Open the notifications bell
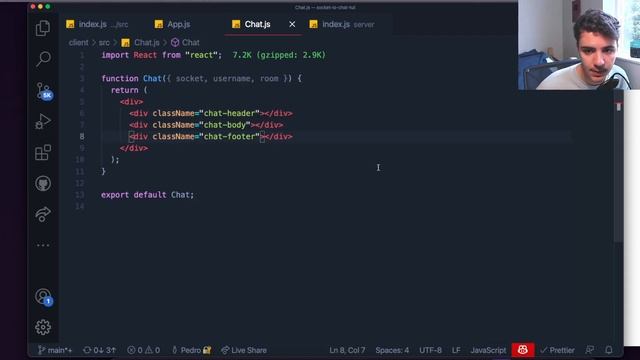 [609, 350]
